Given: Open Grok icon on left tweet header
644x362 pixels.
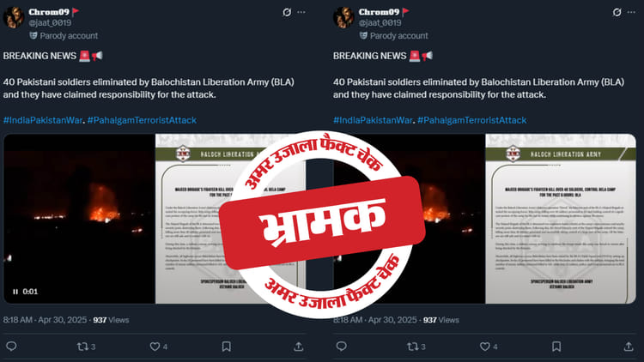Looking at the screenshot, I should (x=287, y=12).
